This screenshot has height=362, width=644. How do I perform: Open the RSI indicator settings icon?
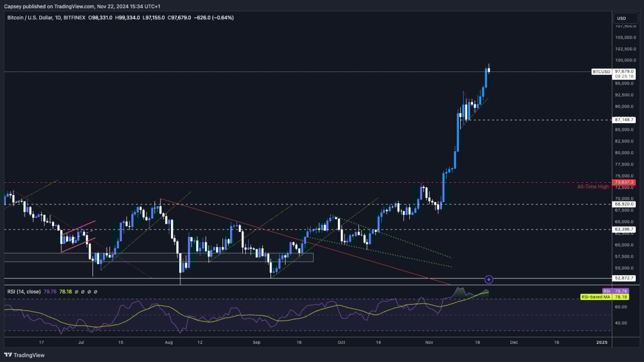[x=83, y=290]
